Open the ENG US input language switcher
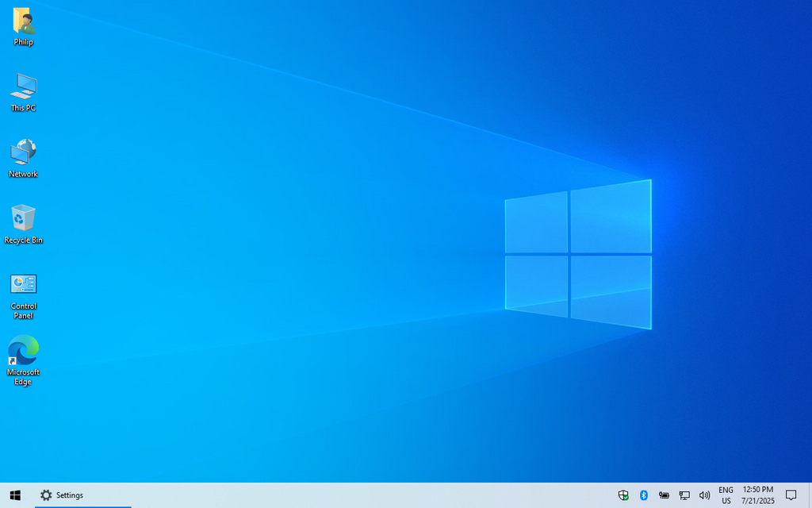Image resolution: width=812 pixels, height=508 pixels. click(726, 495)
